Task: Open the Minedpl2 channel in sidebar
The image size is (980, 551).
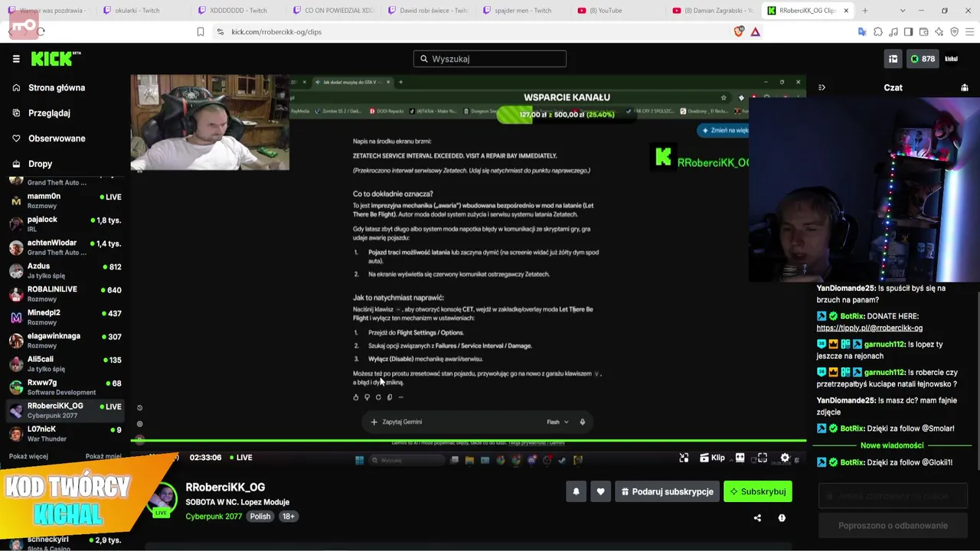Action: [x=65, y=318]
